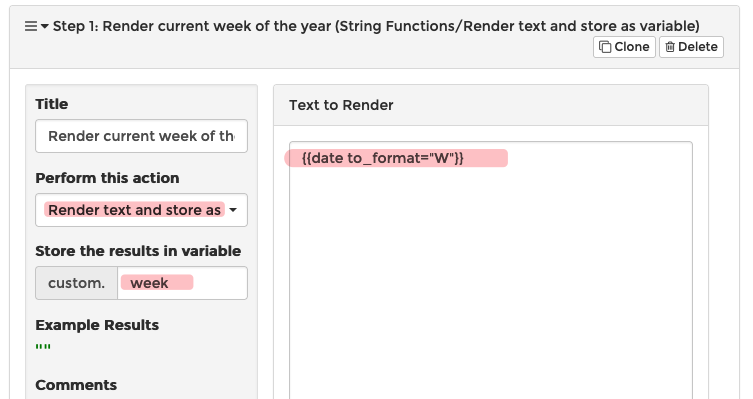Click the Example Results heading
753x399 pixels.
97,325
